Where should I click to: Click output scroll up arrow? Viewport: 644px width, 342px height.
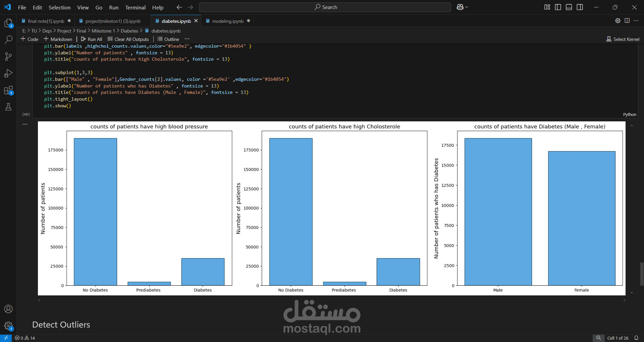(x=632, y=125)
